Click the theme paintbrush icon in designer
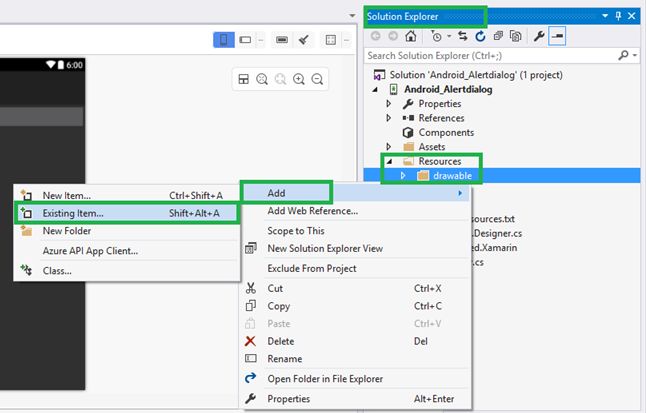This screenshot has height=413, width=646. pos(304,40)
